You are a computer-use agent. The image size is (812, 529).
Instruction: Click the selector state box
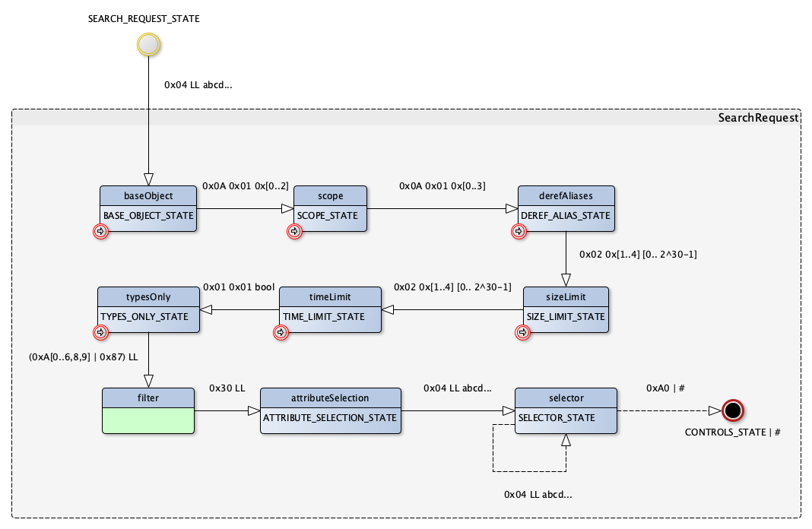(x=566, y=410)
